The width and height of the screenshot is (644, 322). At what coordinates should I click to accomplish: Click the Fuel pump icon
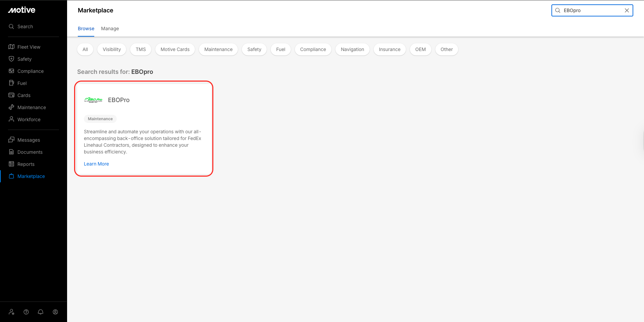tap(11, 83)
